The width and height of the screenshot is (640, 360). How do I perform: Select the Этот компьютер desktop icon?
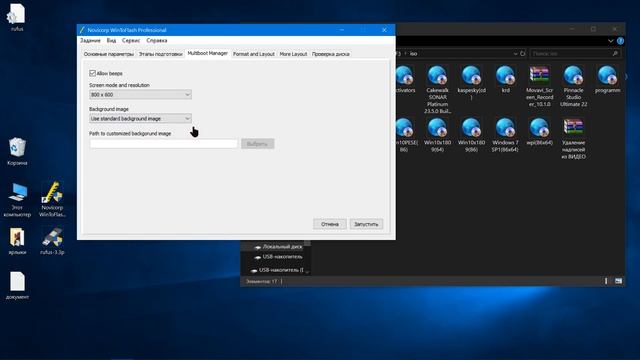[x=17, y=200]
